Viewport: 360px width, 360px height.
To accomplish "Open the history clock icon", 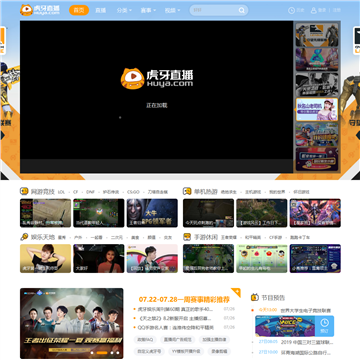I will click(x=291, y=10).
